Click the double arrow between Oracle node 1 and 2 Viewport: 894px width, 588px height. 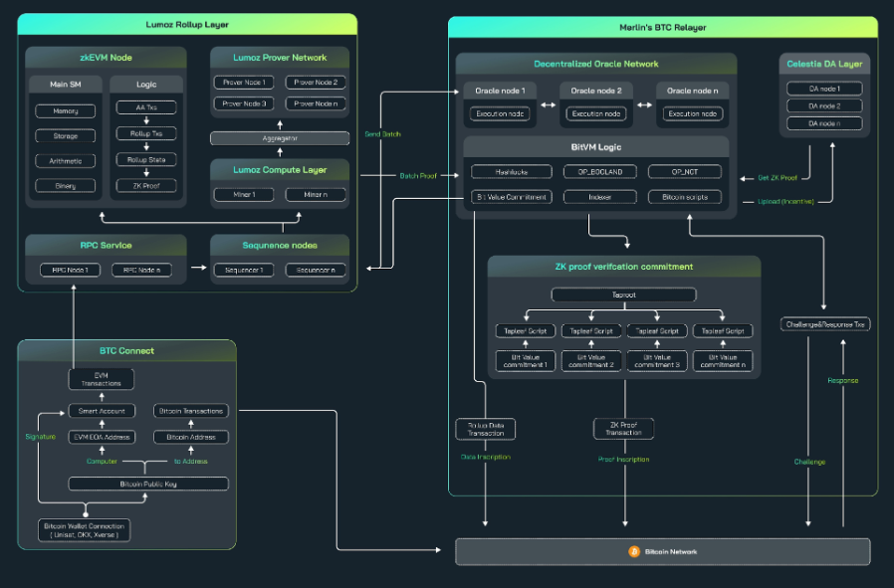click(x=550, y=103)
